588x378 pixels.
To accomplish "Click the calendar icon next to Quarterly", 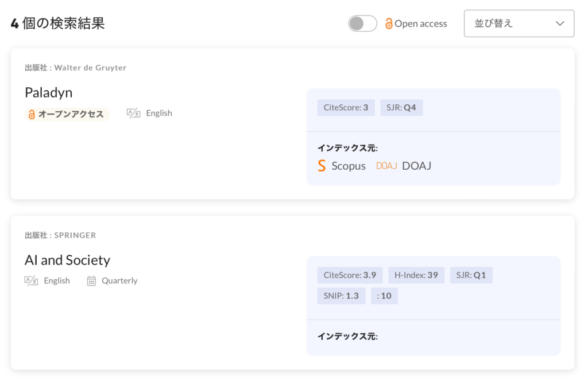I will point(91,280).
